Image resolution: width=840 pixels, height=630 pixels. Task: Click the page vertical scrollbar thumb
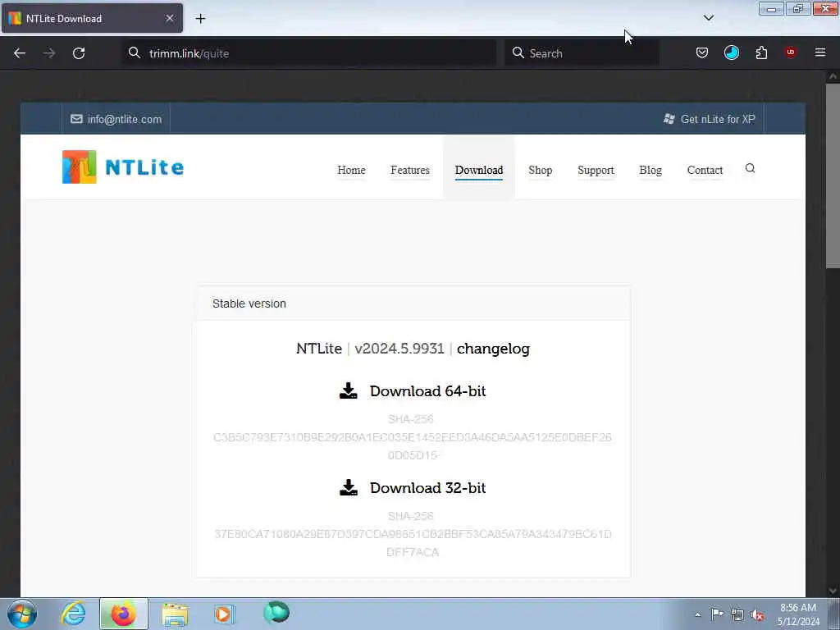(833, 176)
